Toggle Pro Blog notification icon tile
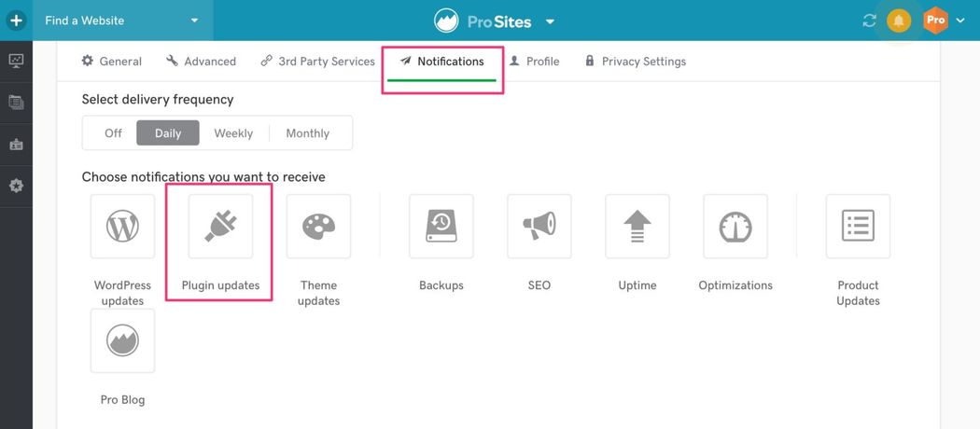 point(122,341)
